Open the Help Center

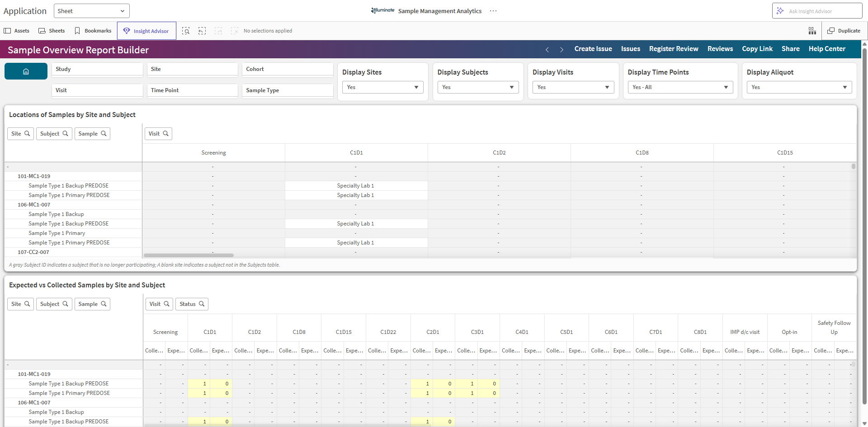[x=827, y=49]
